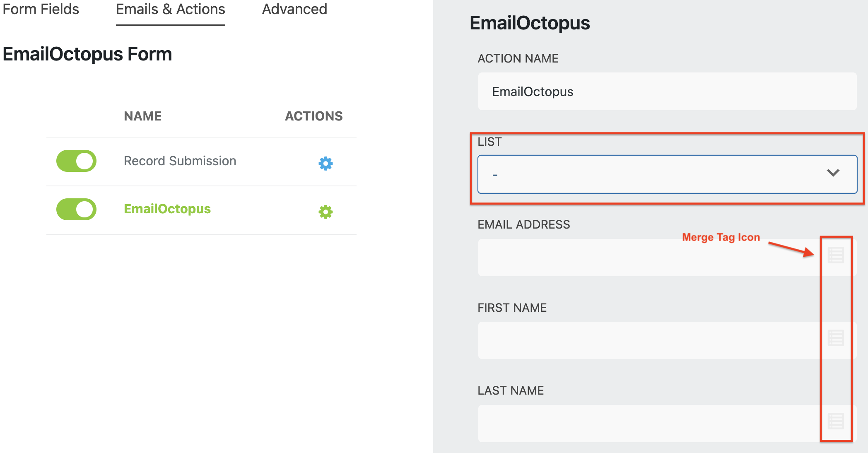The height and width of the screenshot is (453, 868).
Task: Click the merge tag icon for First Name
Action: [x=835, y=337]
